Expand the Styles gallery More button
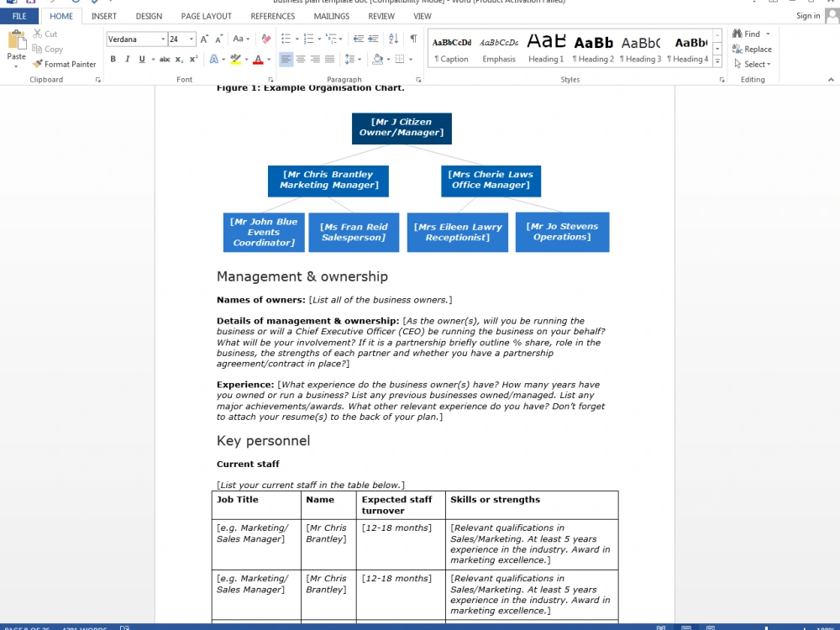Screen dimensions: 840x630 click(717, 61)
